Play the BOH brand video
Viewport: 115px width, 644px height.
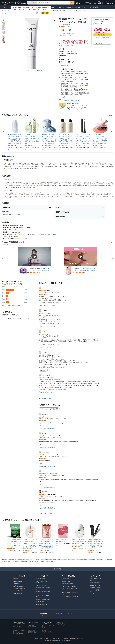[34, 256]
